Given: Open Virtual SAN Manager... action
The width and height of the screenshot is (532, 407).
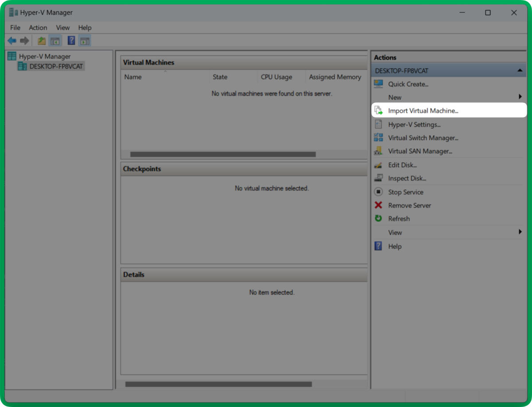Looking at the screenshot, I should click(x=420, y=151).
